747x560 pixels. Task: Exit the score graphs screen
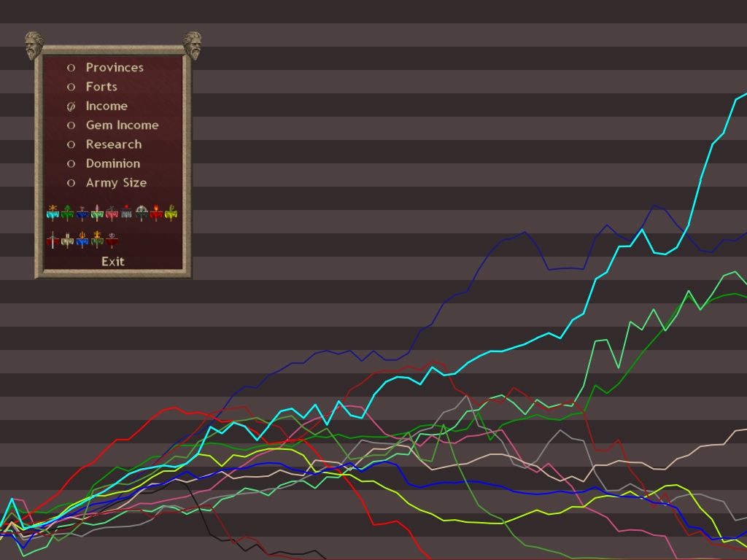coord(113,262)
